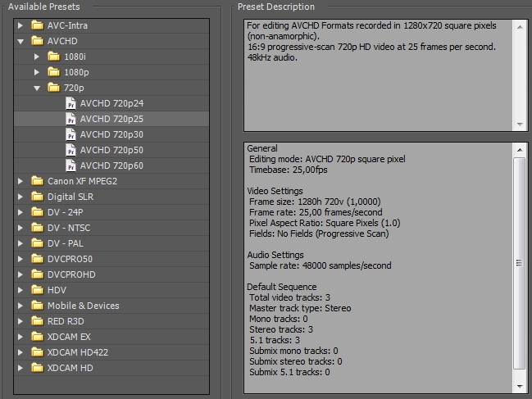Screen dimensions: 532x399
Task: Expand the AVC-Intra preset folder arrow
Action: coord(20,25)
